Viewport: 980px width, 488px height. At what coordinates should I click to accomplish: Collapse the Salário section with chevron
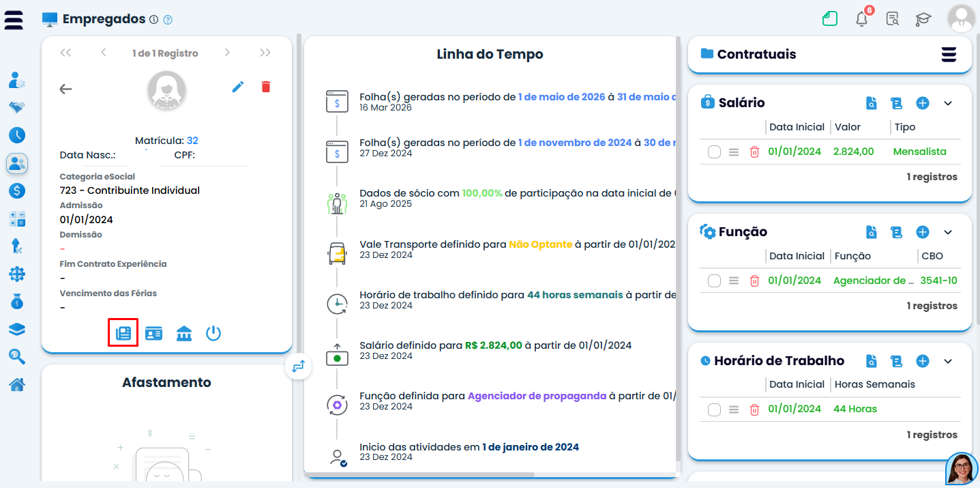948,103
